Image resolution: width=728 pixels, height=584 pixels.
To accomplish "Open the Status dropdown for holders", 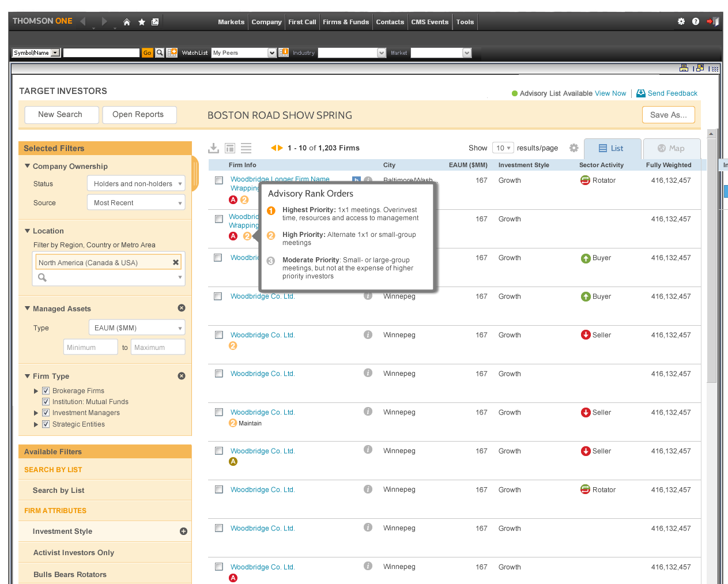I will pyautogui.click(x=136, y=184).
